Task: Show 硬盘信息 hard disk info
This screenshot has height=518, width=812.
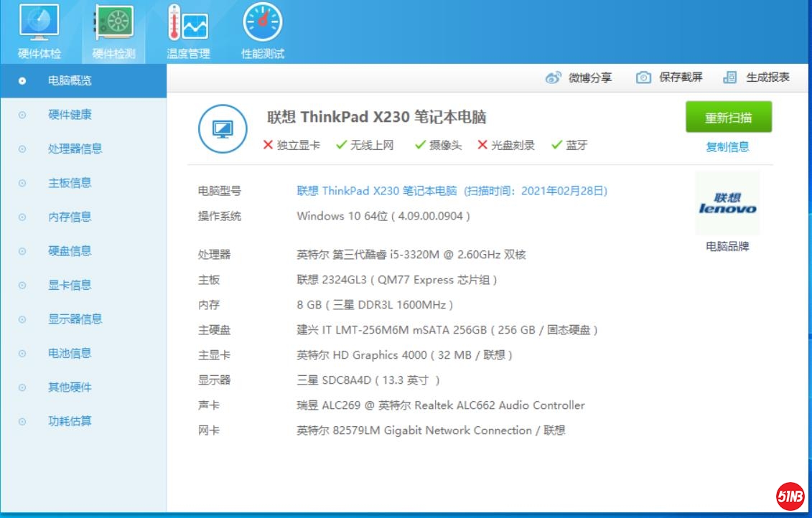Action: coord(70,251)
